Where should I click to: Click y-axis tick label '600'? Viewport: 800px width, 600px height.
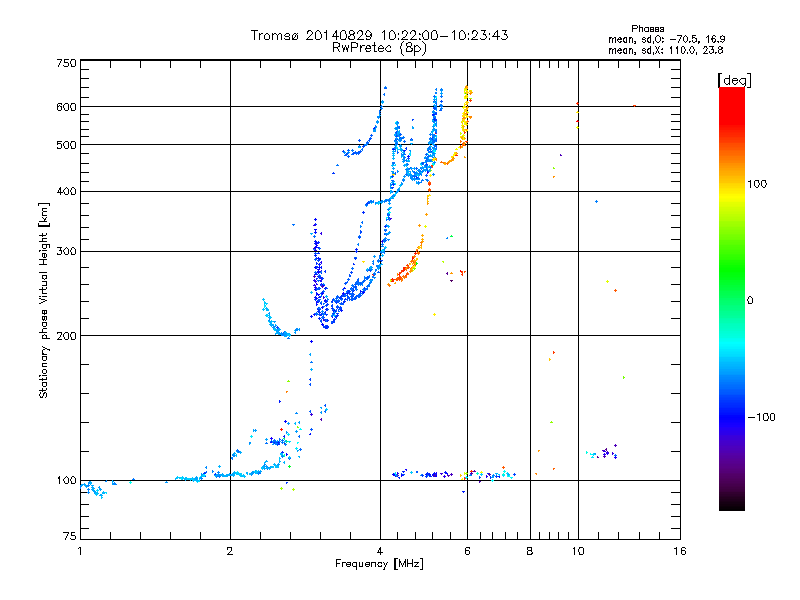click(67, 107)
